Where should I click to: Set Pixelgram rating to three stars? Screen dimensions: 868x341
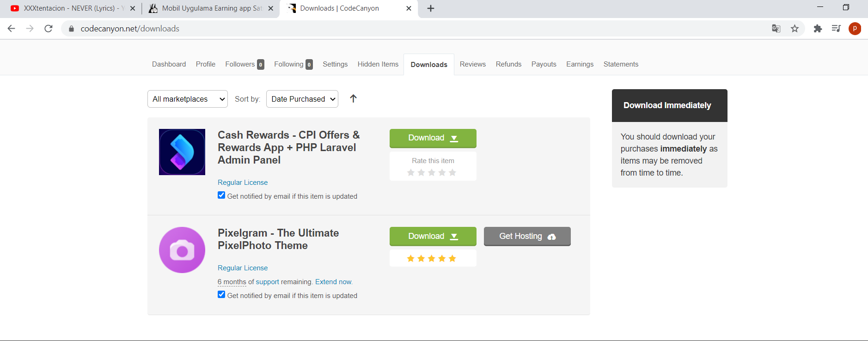pos(432,258)
